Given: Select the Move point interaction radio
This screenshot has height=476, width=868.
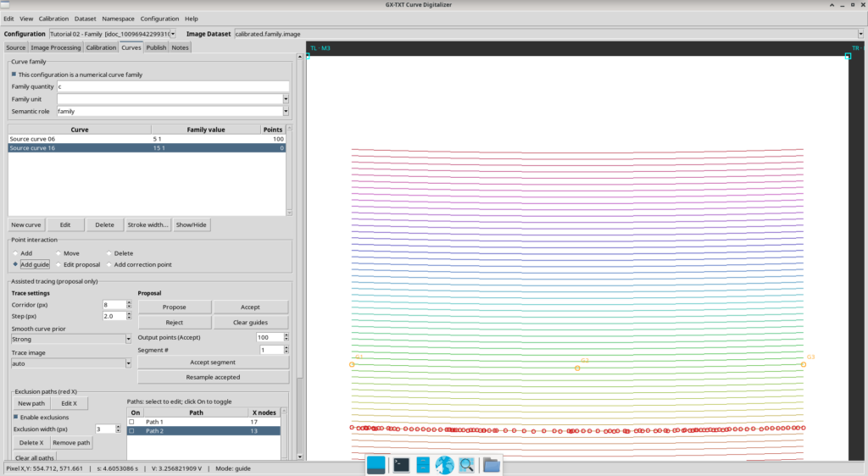Looking at the screenshot, I should (58, 253).
